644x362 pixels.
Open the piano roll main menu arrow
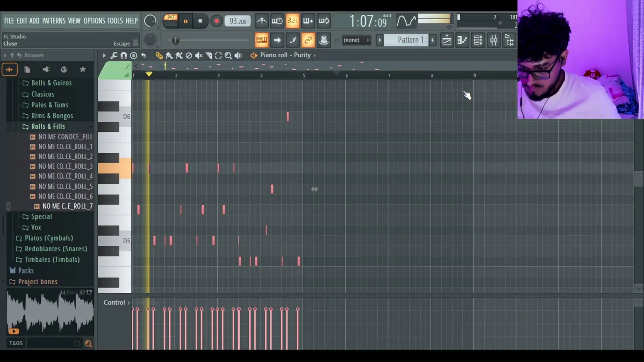click(104, 55)
